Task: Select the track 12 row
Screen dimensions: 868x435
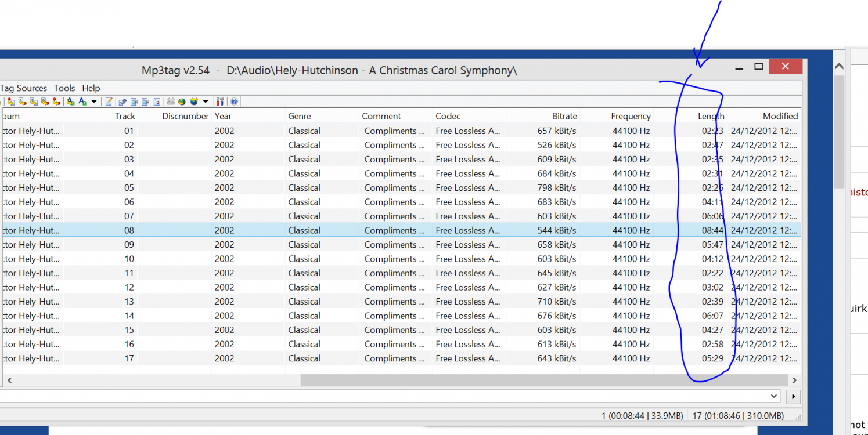Action: (348, 287)
